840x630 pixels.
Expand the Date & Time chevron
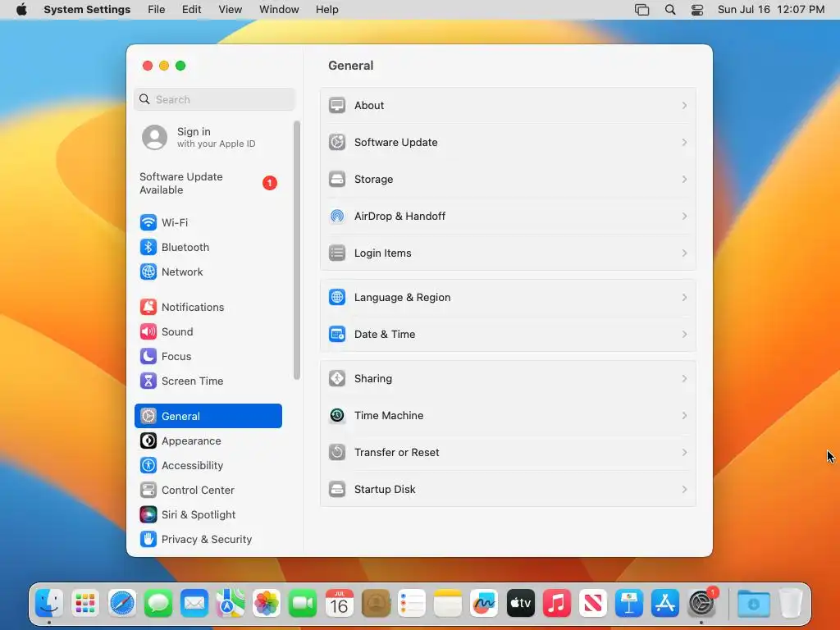click(x=684, y=335)
